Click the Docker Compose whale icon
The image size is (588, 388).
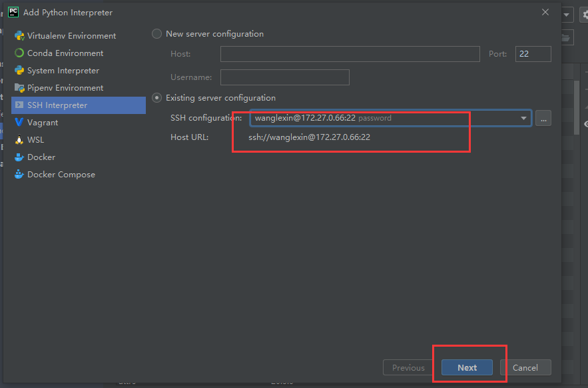[x=19, y=174]
